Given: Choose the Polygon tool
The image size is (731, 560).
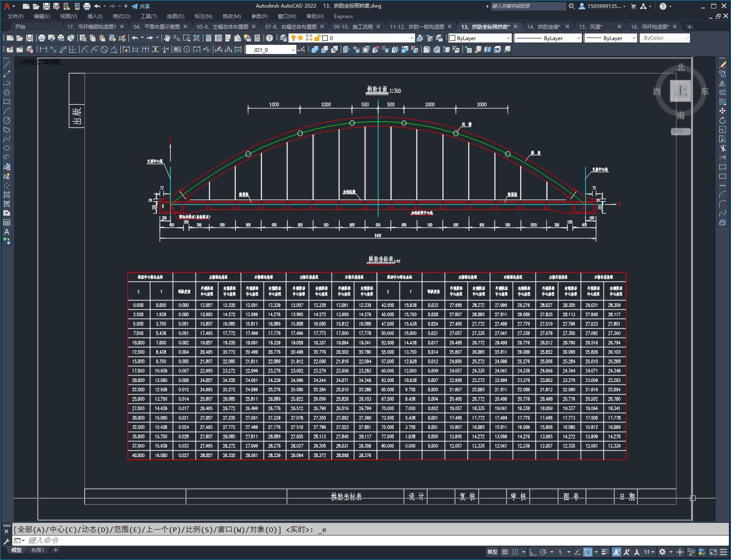Looking at the screenshot, I should 7,92.
